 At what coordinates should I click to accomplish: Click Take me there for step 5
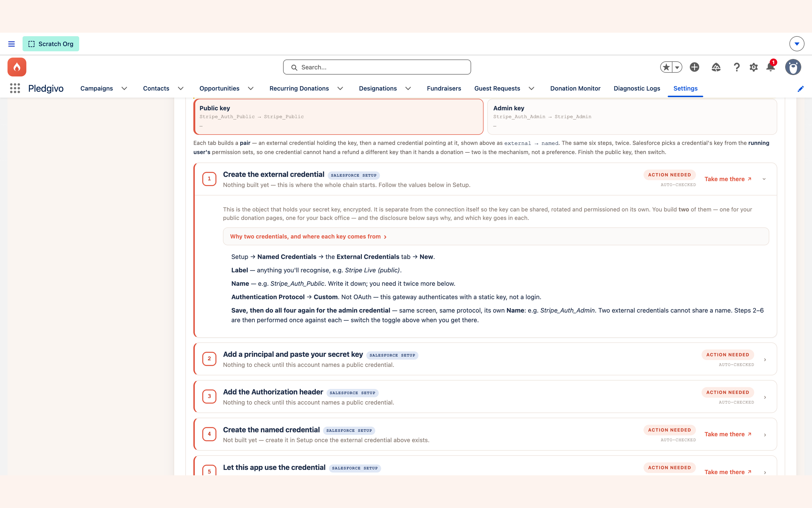coord(728,472)
